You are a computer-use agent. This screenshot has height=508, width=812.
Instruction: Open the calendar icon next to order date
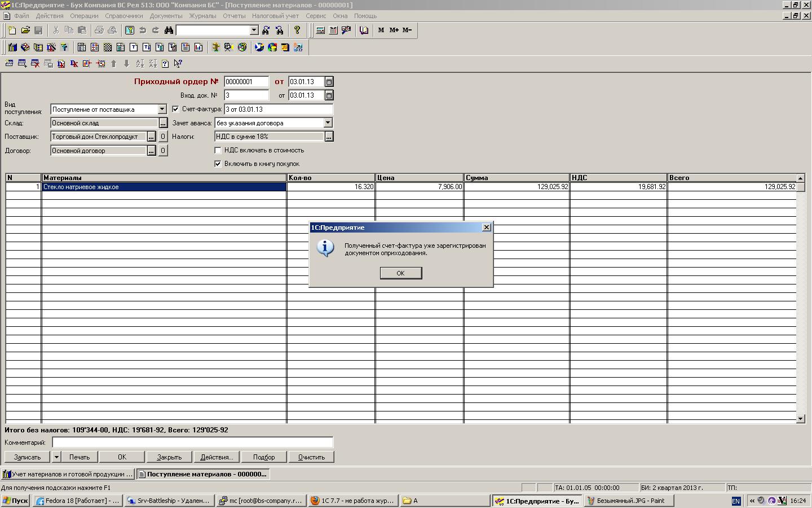tap(329, 82)
